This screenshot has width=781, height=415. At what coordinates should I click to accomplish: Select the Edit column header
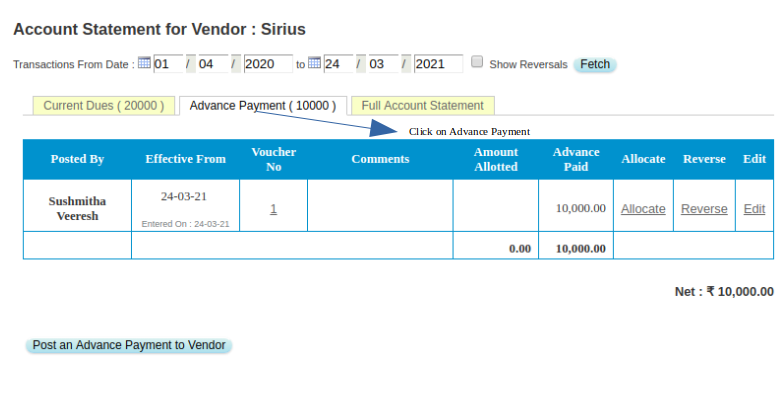(x=754, y=159)
